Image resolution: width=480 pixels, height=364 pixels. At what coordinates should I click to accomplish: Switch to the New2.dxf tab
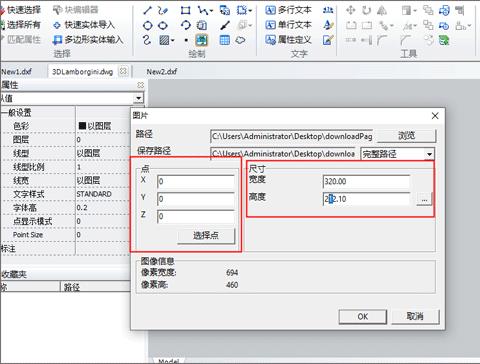coord(162,72)
